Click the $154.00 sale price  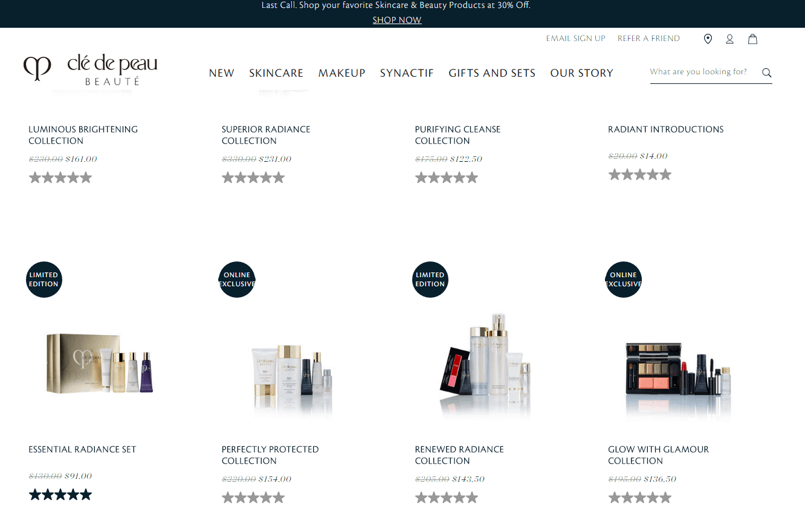[x=275, y=479]
